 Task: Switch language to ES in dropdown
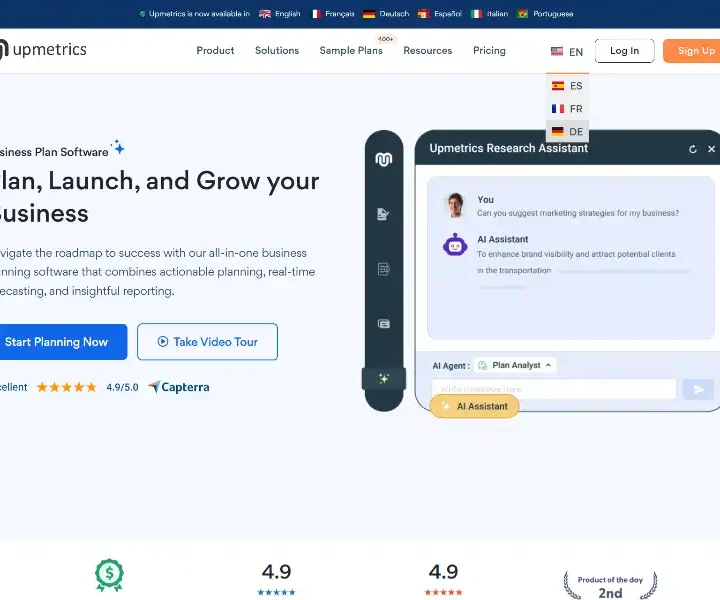click(567, 86)
